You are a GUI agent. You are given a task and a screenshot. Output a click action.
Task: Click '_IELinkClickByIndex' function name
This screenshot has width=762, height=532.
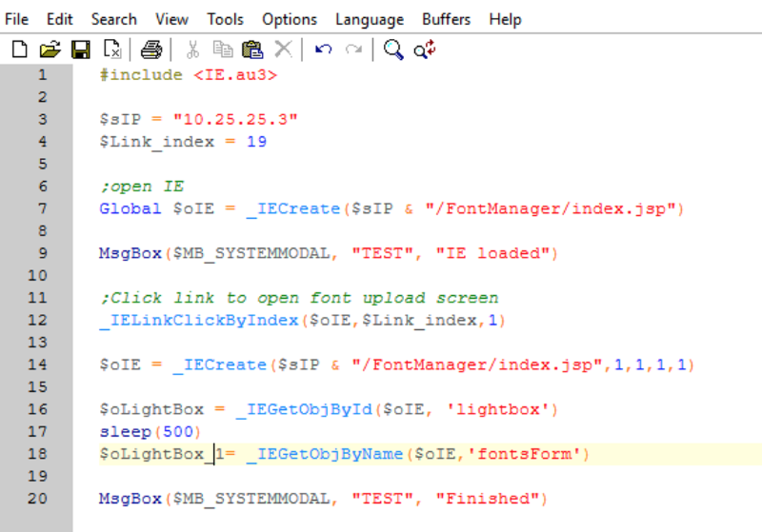click(199, 321)
